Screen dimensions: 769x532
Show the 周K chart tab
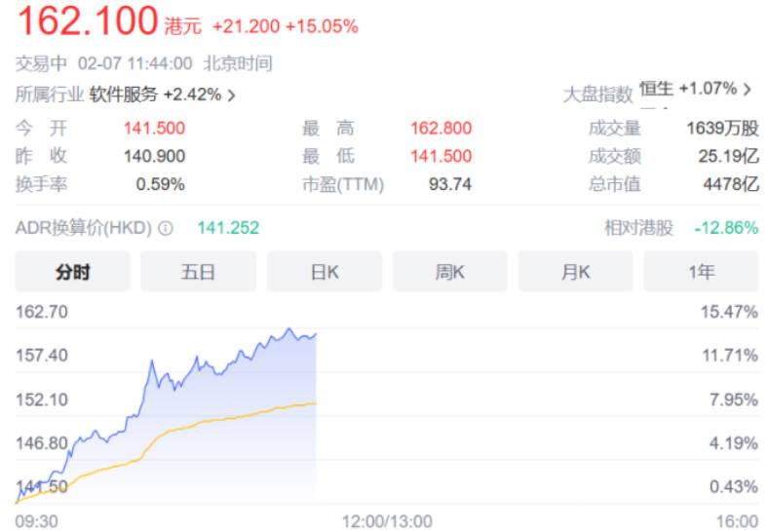point(450,272)
